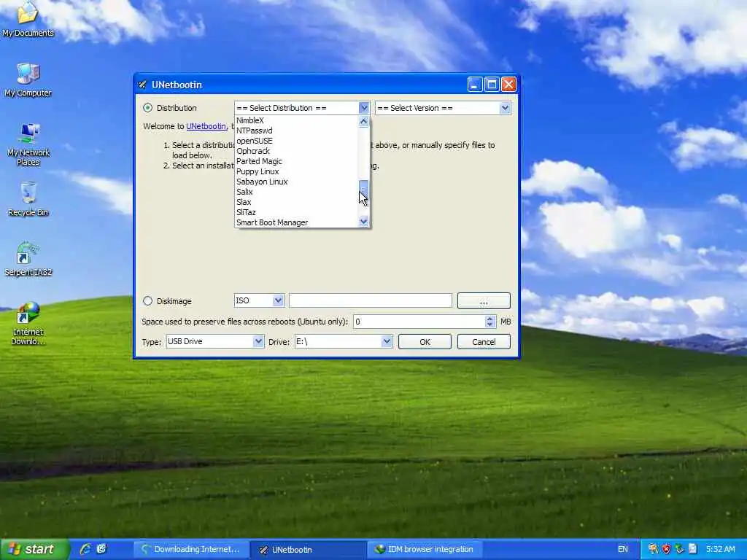Click the browse (...) button
This screenshot has width=747, height=560.
(x=484, y=301)
